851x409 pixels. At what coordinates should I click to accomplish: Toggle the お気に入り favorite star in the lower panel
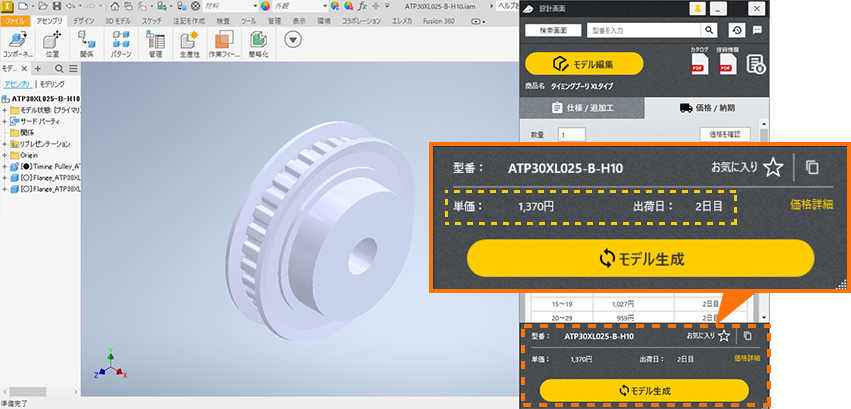point(724,336)
